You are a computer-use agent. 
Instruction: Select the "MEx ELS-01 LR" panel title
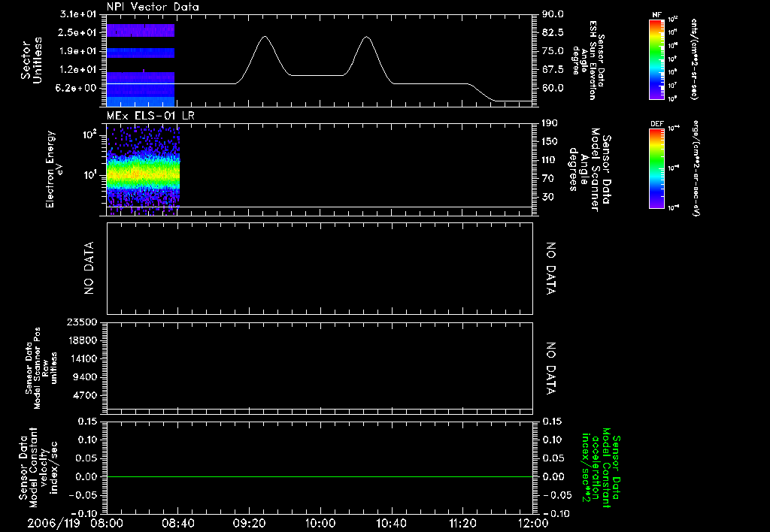(150, 116)
